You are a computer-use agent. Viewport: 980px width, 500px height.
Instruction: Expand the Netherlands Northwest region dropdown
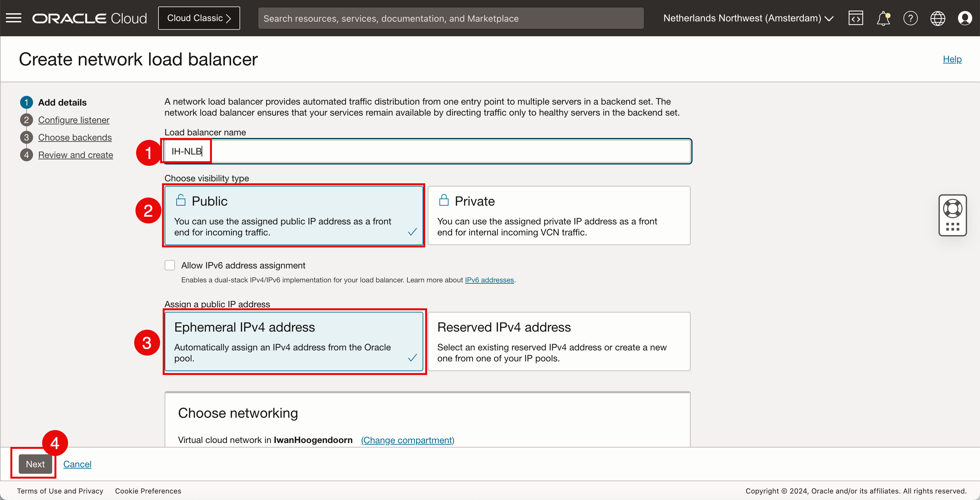click(x=748, y=18)
